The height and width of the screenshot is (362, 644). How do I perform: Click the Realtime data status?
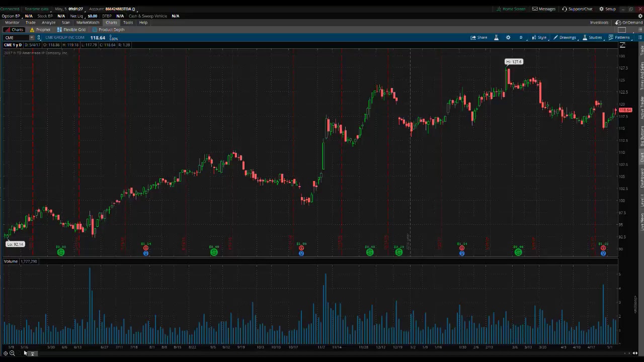point(37,9)
